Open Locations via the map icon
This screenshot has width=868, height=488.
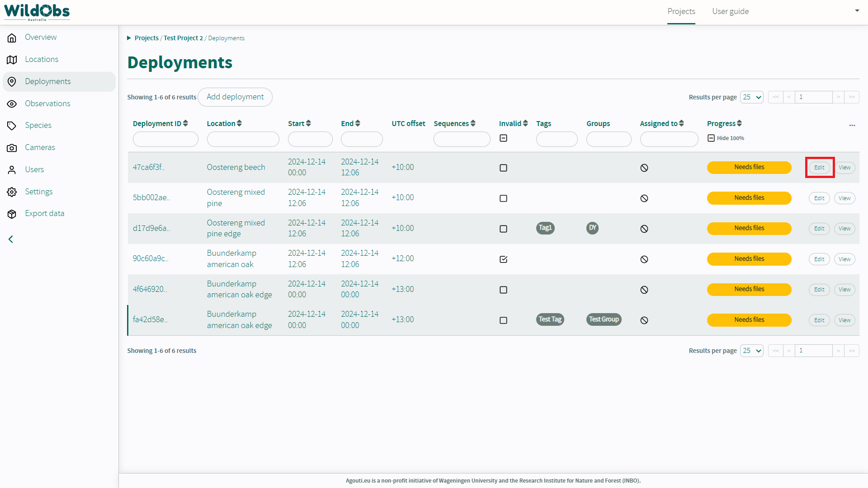(x=12, y=60)
